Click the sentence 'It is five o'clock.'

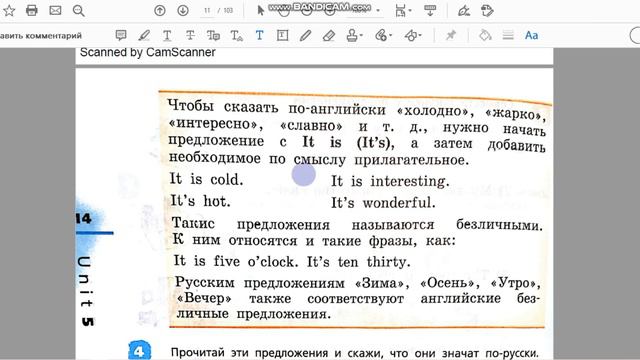(x=236, y=261)
